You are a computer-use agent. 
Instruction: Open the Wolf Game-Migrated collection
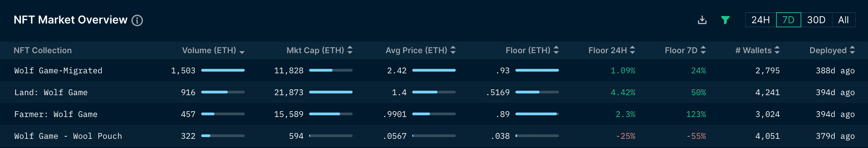pyautogui.click(x=58, y=71)
